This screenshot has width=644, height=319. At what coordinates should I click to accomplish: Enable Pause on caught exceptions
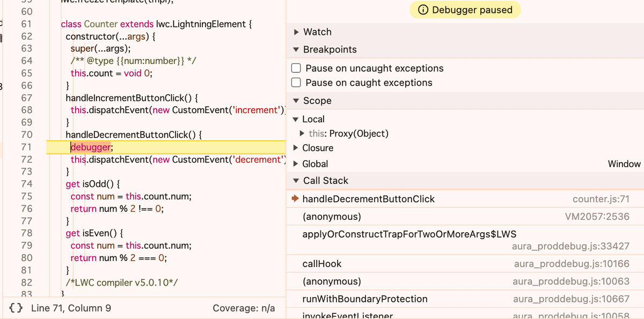pos(296,83)
